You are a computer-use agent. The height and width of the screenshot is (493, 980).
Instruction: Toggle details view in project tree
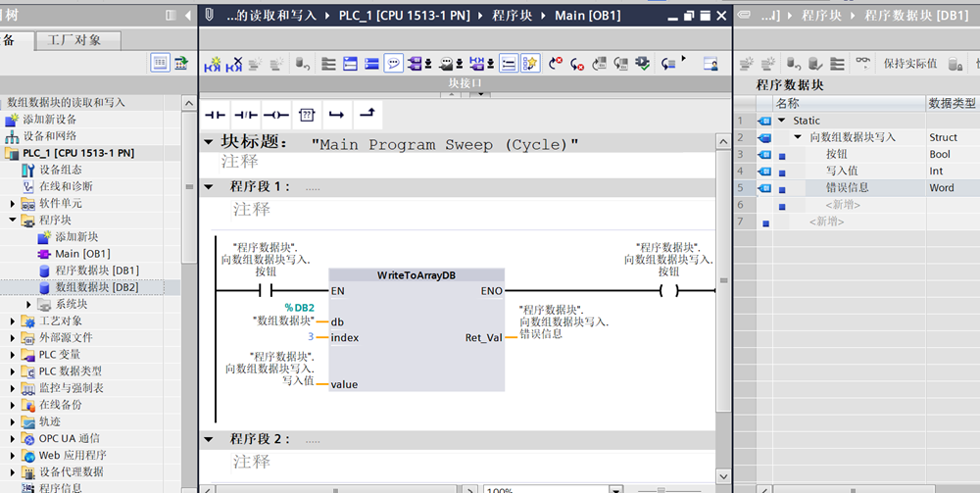pos(160,63)
